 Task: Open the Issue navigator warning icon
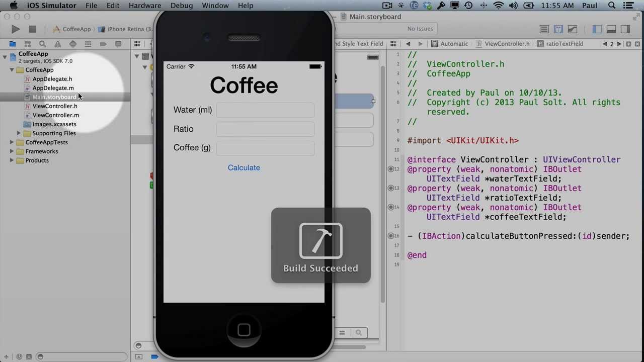tap(58, 44)
